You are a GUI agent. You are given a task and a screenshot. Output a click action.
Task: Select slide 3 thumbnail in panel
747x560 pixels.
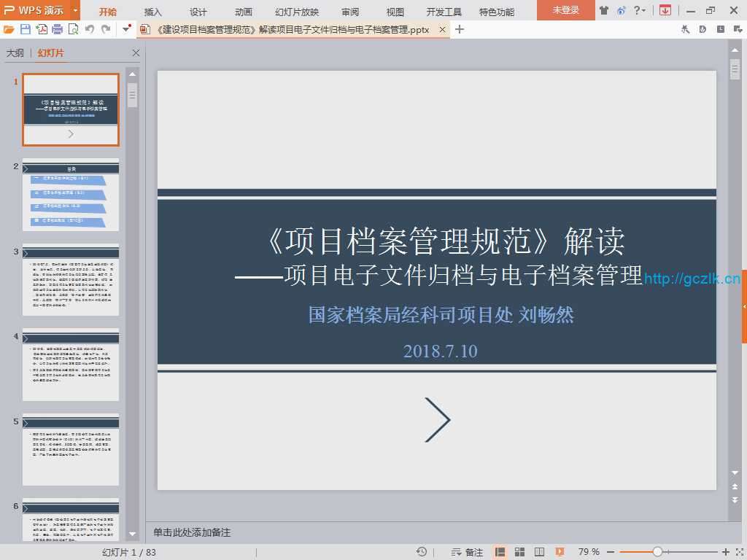point(71,280)
